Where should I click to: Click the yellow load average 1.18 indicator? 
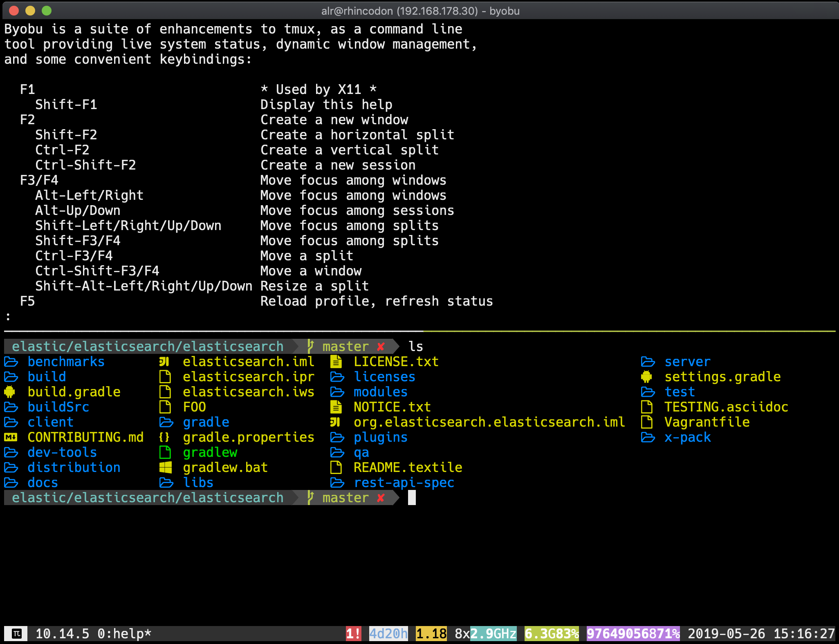click(x=431, y=634)
